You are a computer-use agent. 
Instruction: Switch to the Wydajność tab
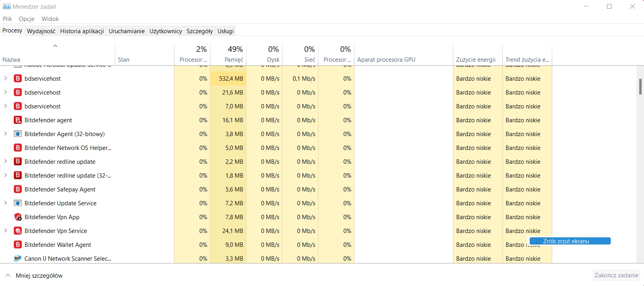click(x=41, y=31)
